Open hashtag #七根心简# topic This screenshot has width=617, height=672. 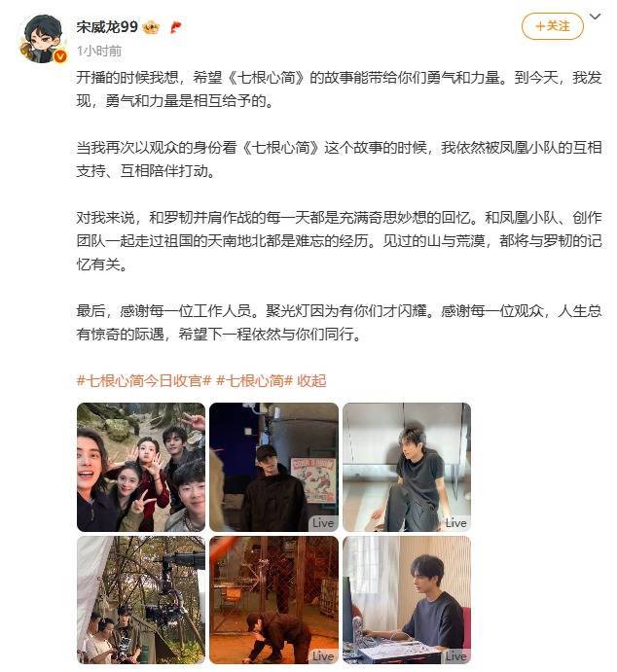click(255, 380)
